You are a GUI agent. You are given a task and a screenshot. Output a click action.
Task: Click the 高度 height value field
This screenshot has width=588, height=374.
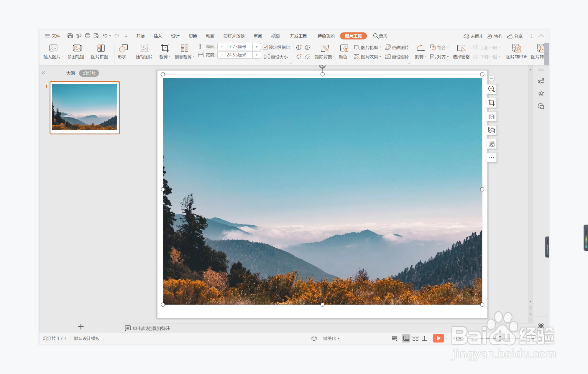point(239,47)
